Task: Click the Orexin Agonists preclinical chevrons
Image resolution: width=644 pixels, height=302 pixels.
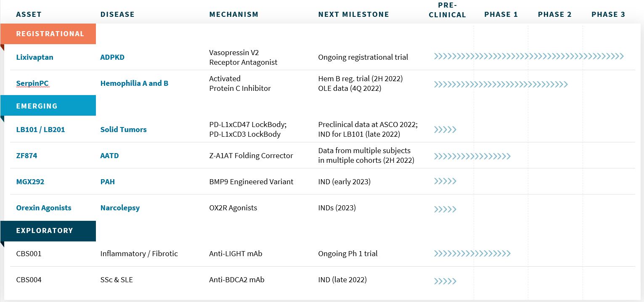Action: (x=445, y=209)
